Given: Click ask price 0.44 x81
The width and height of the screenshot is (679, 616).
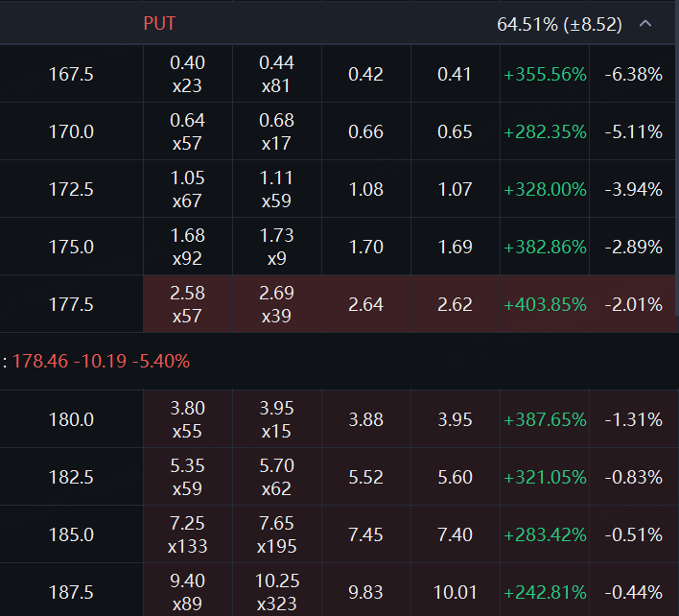Looking at the screenshot, I should tap(276, 74).
